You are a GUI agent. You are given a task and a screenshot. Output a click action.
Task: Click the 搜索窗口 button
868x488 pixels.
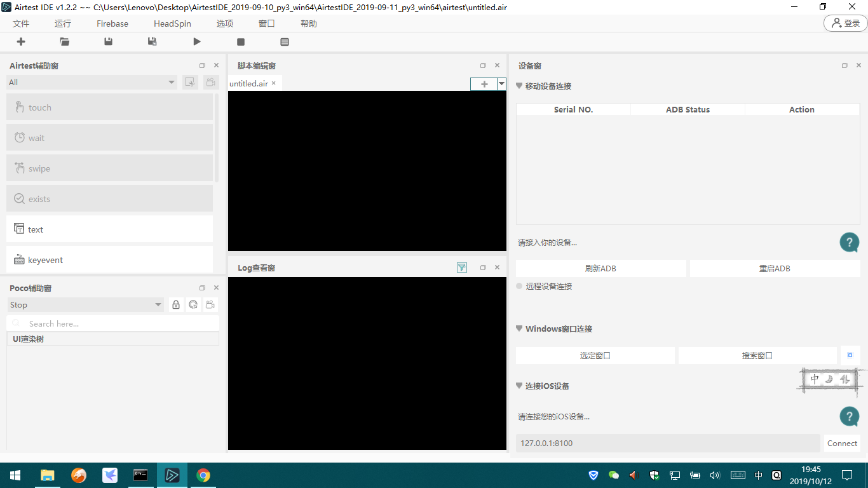[757, 355]
